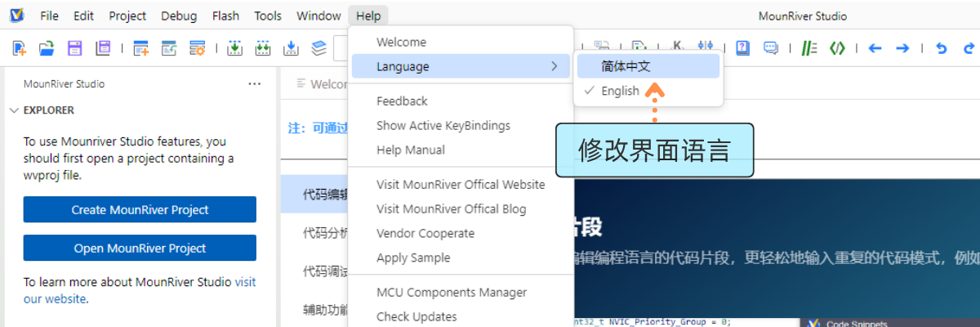Open the Flash menu
Viewport: 980px width, 327px height.
225,16
